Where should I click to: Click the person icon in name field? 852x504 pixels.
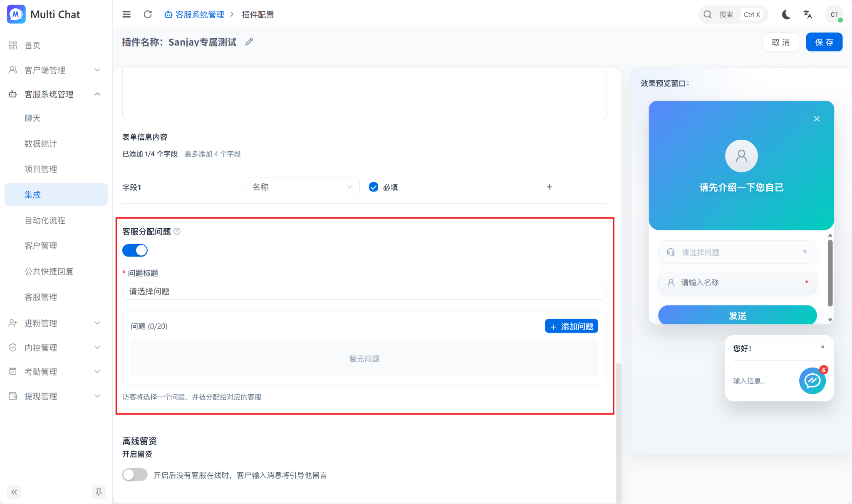(x=671, y=283)
